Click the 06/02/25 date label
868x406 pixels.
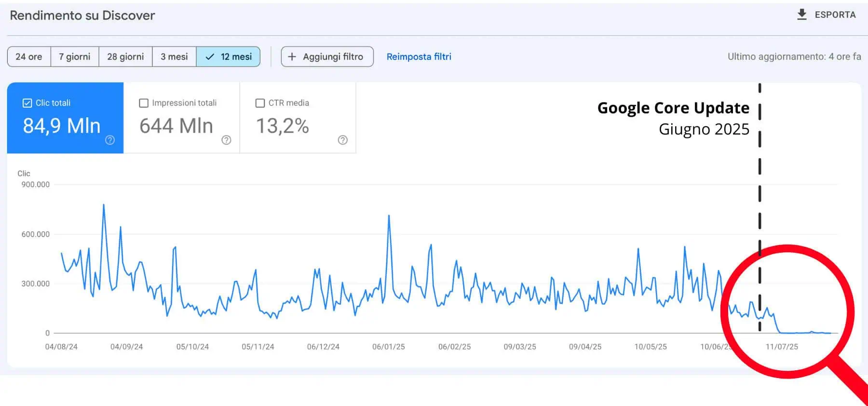pyautogui.click(x=454, y=347)
